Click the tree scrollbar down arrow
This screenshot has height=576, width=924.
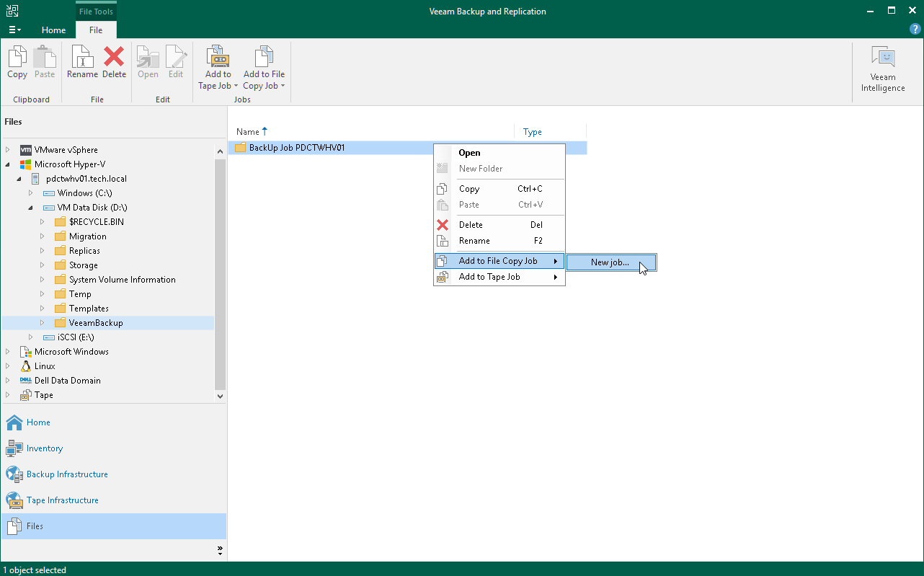coord(220,396)
